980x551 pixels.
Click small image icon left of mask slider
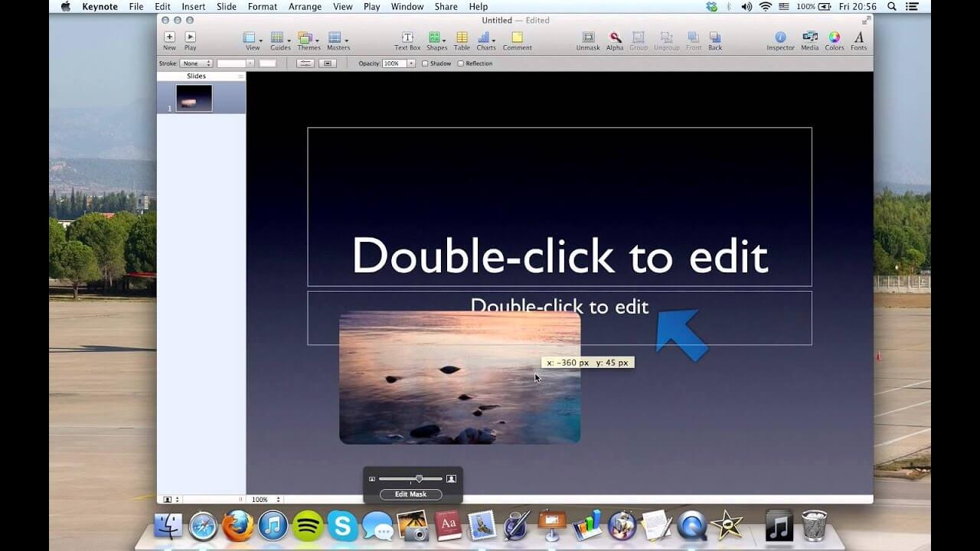(372, 479)
